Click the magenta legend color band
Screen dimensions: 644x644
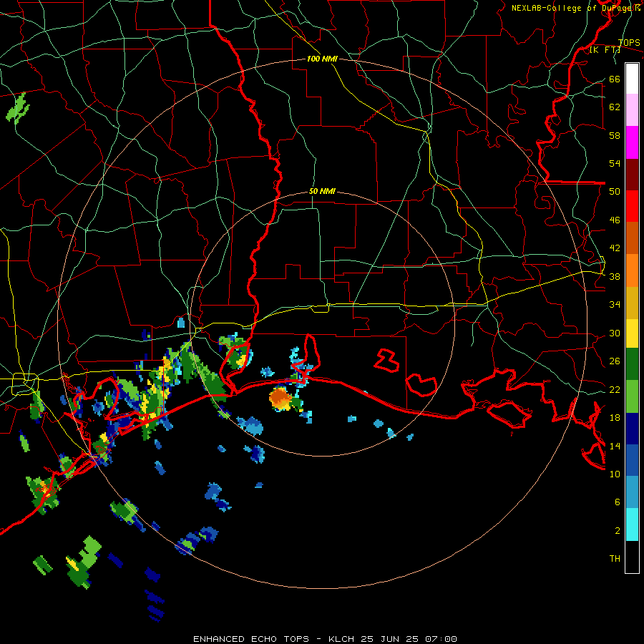coord(632,142)
